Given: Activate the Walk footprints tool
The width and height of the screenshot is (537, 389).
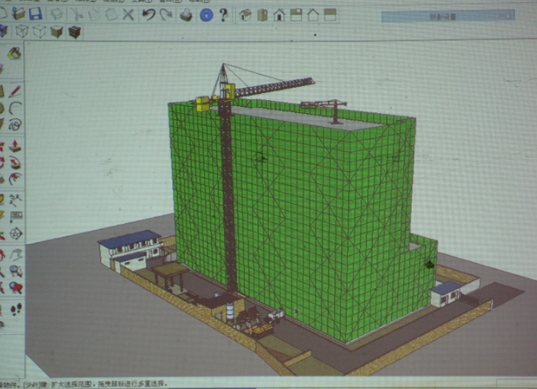Looking at the screenshot, I should click(16, 309).
